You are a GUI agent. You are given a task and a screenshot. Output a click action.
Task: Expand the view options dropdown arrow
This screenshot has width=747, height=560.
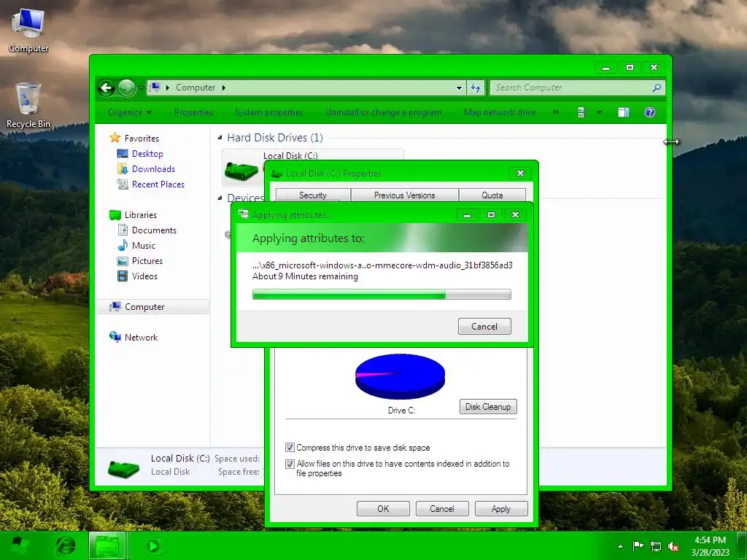(x=600, y=112)
